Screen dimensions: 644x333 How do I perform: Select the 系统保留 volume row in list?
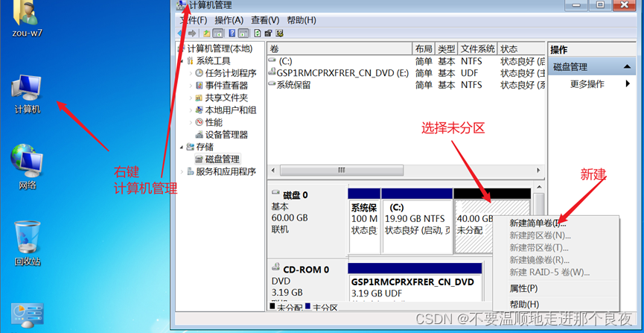click(407, 85)
